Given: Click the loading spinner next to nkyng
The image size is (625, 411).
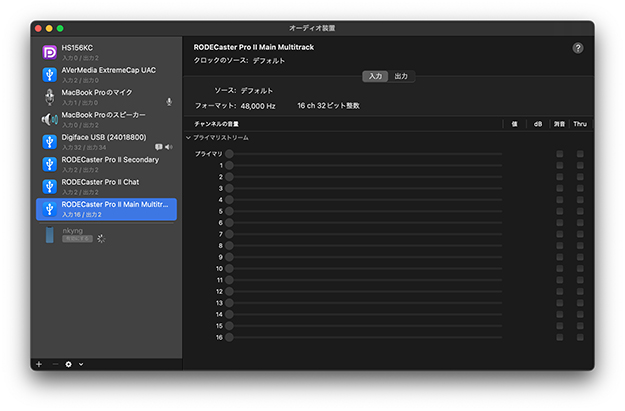Looking at the screenshot, I should (101, 239).
